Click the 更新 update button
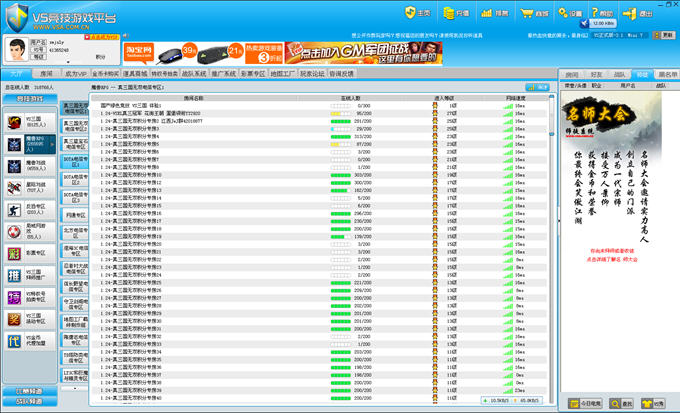This screenshot has width=680, height=413. click(x=667, y=35)
